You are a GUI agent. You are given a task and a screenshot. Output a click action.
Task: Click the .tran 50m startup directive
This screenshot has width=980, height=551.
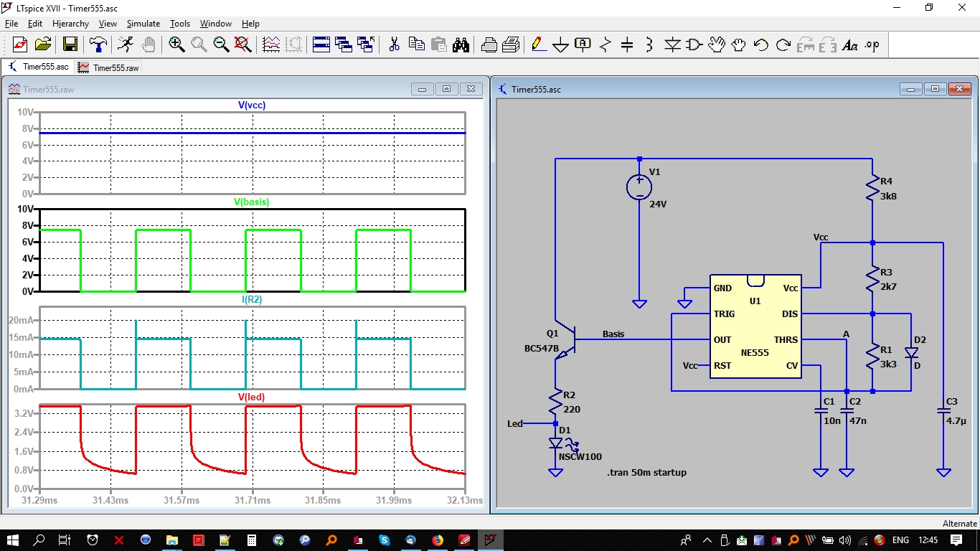point(646,473)
